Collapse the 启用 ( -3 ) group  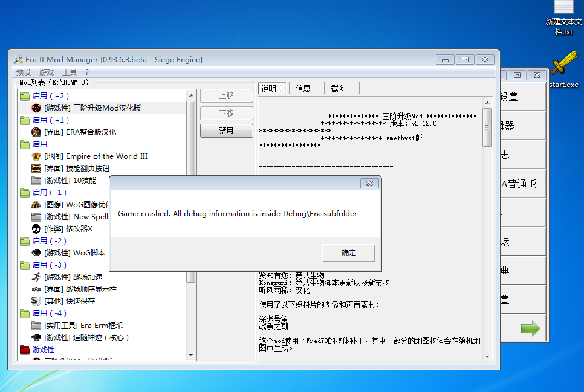coord(25,265)
